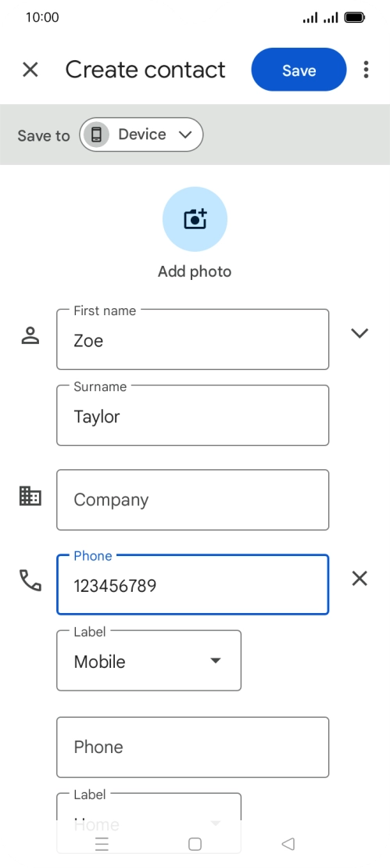Viewport: 390px width, 868px height.
Task: Close the Create contact screen
Action: (x=30, y=70)
